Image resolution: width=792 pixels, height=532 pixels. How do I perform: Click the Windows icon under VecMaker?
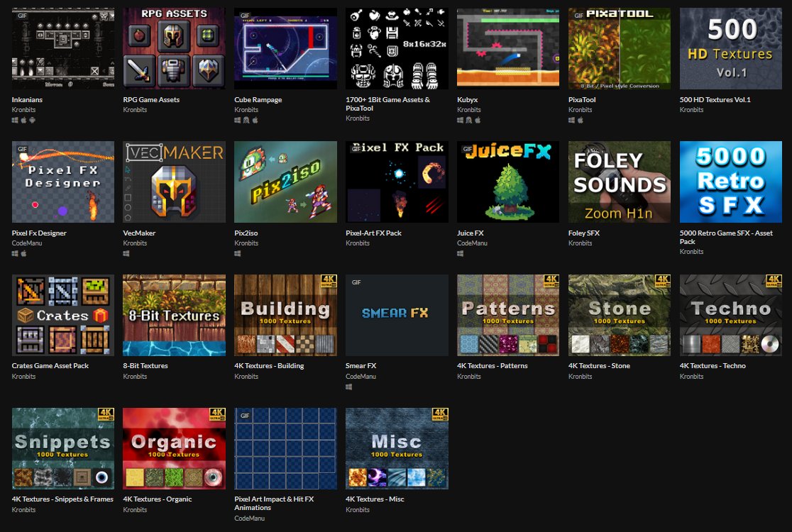126,253
